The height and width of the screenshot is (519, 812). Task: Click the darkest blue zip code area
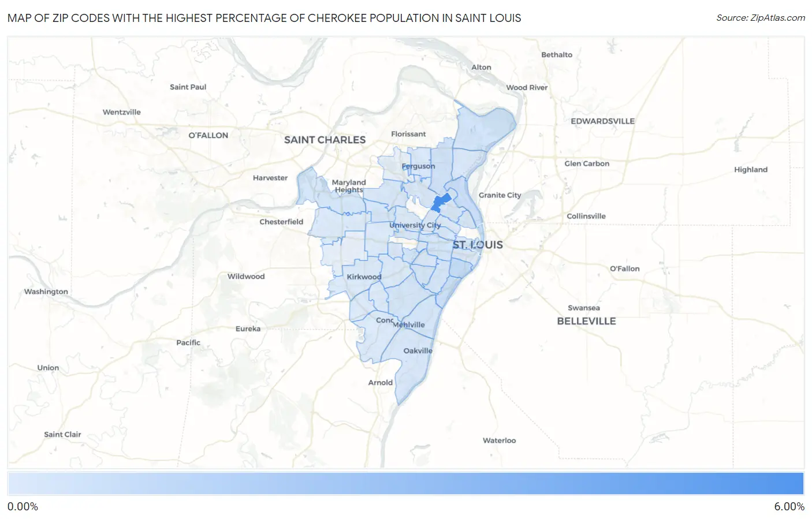(x=441, y=203)
